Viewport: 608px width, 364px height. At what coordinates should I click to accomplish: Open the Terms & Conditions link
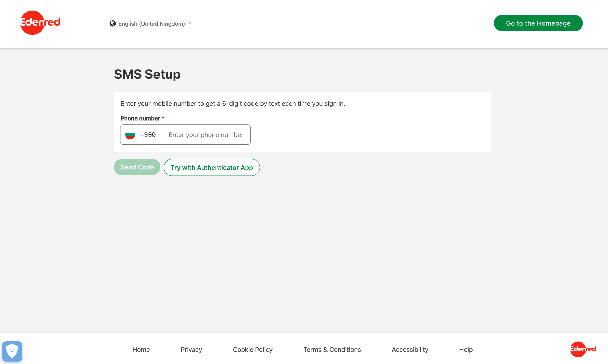click(332, 349)
